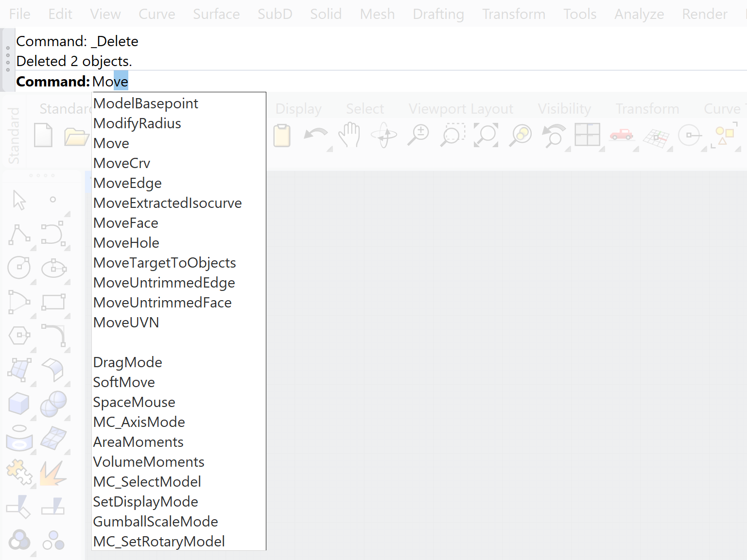Screen dimensions: 747x560
Task: Open the four-viewport layout icon
Action: tap(587, 135)
